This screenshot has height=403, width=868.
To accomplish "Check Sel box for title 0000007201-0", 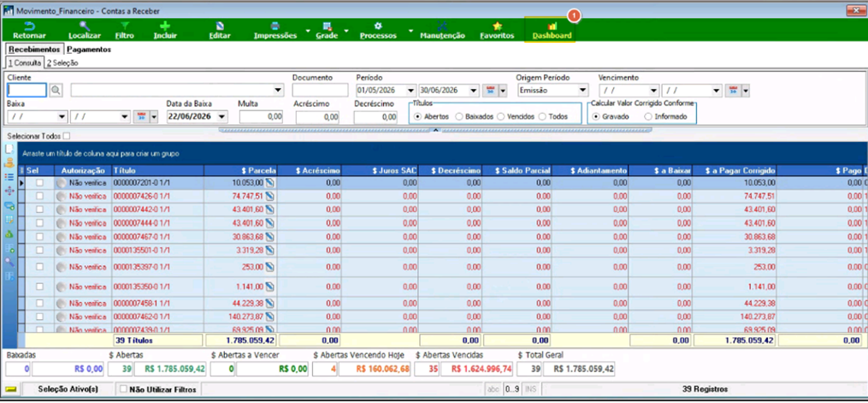I will (x=39, y=182).
